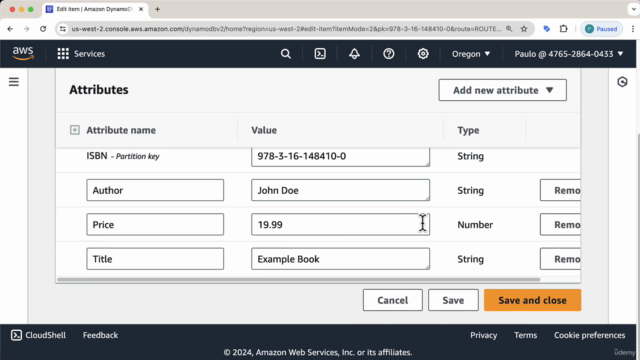Open the blue extension icon in toolbar
The width and height of the screenshot is (640, 360).
[x=547, y=29]
